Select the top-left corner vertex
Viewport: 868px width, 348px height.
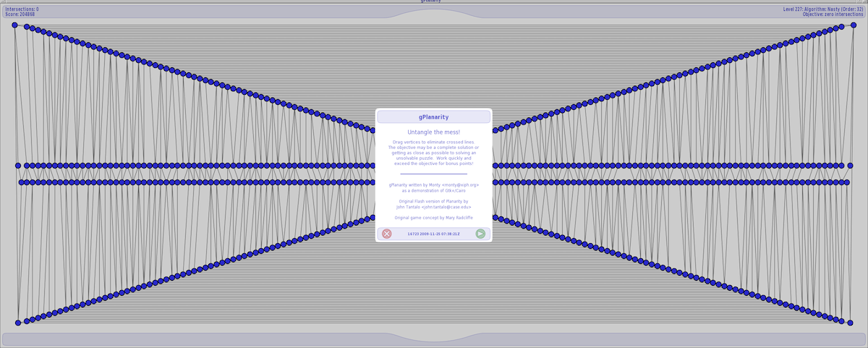pos(14,25)
